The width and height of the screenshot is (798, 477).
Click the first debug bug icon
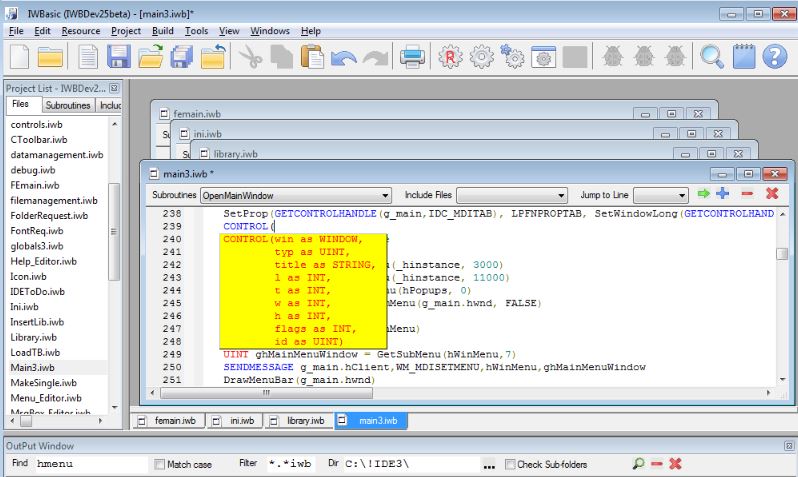pyautogui.click(x=613, y=56)
